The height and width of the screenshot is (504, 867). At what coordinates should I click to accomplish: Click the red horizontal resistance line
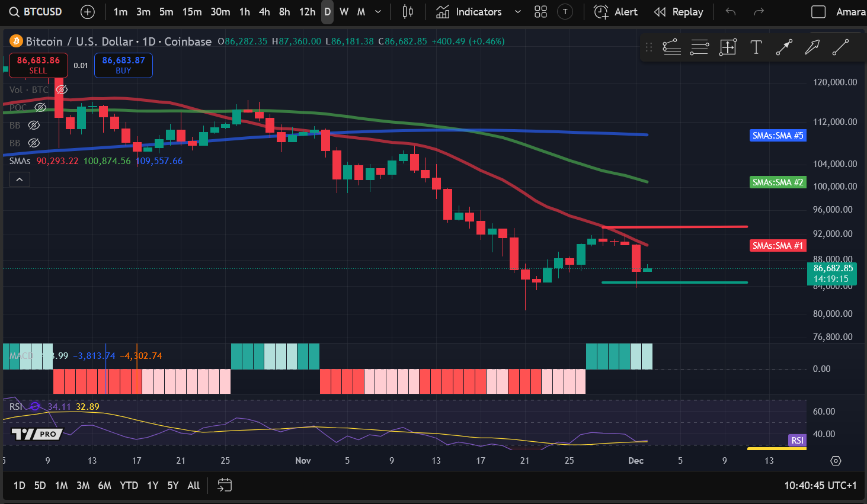point(675,226)
